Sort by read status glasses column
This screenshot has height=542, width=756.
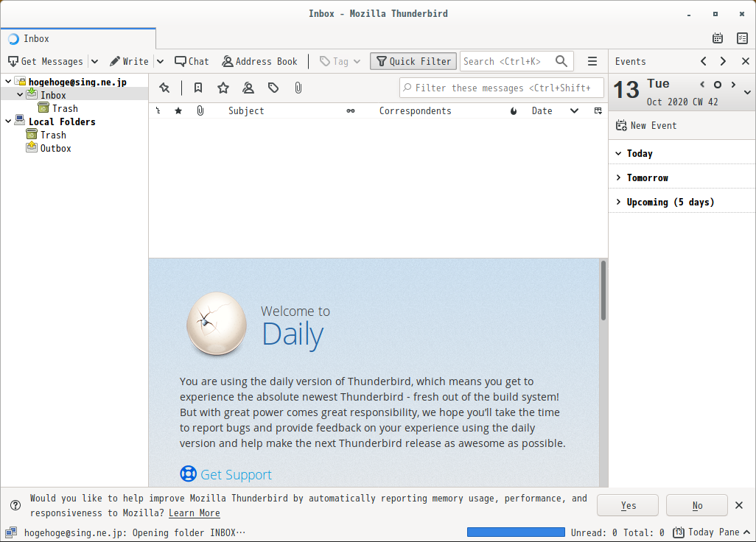351,110
